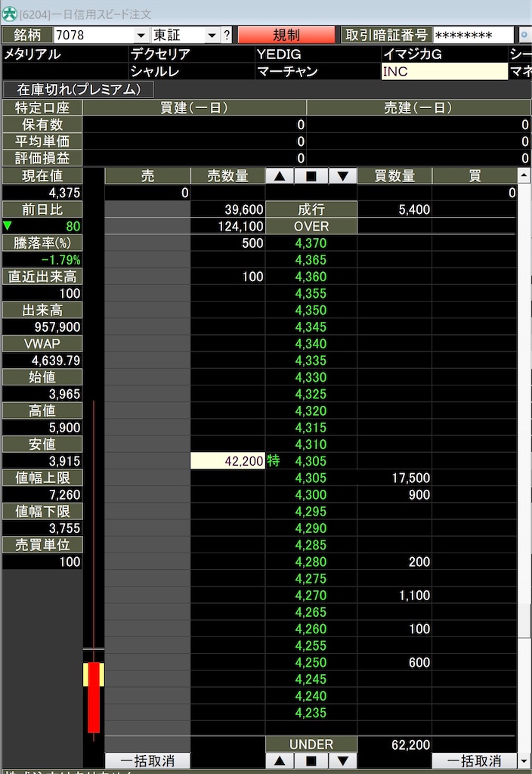Click left 一括取消 button under sell column
Viewport: 532px width, 774px height.
[147, 760]
